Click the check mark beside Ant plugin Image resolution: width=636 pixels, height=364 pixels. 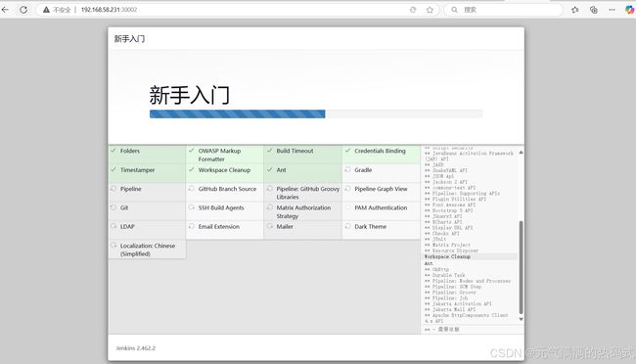(269, 169)
